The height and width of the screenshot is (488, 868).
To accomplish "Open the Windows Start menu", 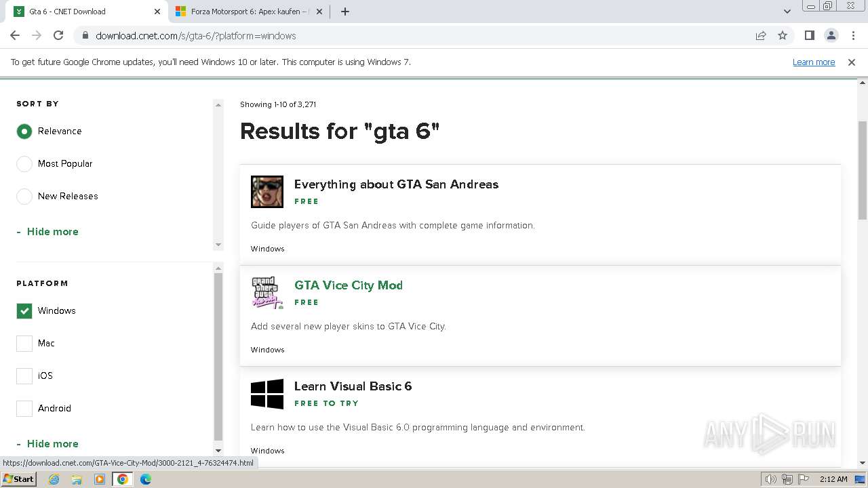I will click(x=18, y=479).
